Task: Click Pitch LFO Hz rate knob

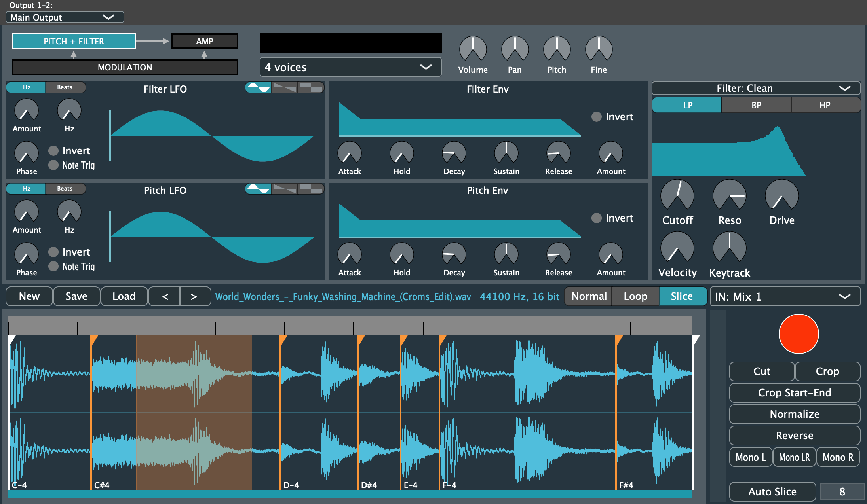Action: coord(69,211)
